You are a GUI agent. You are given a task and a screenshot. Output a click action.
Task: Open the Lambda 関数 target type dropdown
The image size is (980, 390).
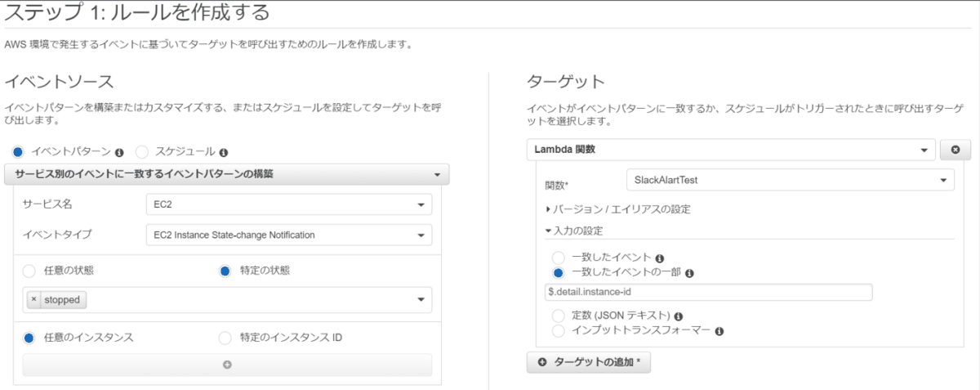(x=731, y=150)
